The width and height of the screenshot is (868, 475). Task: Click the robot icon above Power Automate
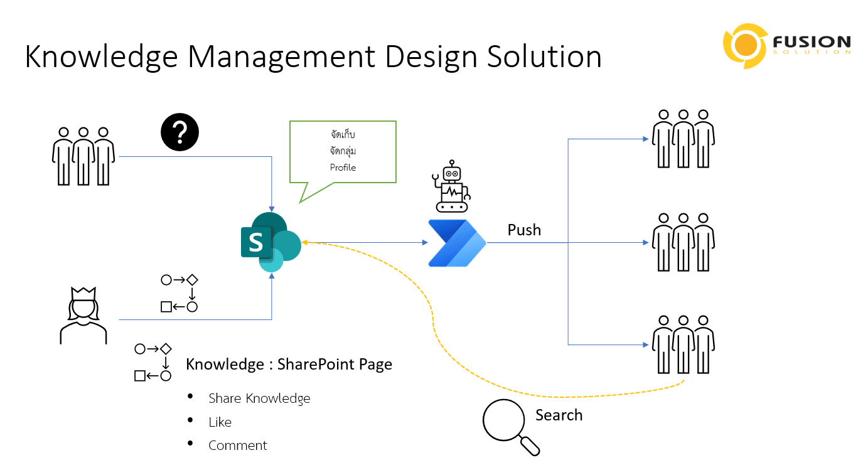pos(452,185)
